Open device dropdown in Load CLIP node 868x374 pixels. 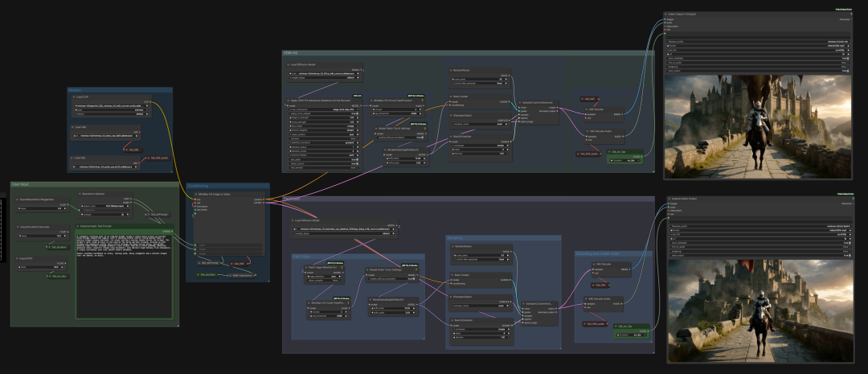coord(111,114)
